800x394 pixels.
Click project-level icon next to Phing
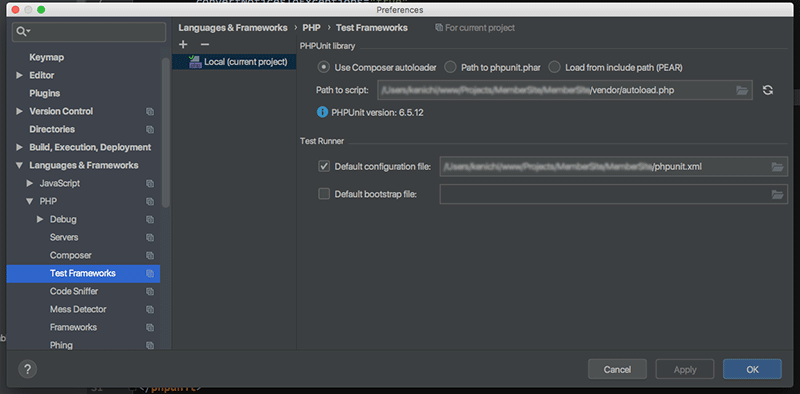point(150,346)
